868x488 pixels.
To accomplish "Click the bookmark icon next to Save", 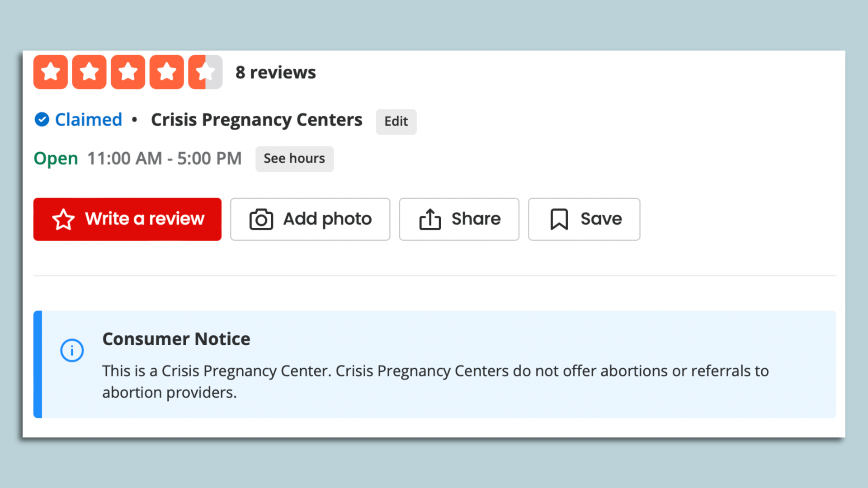I will pyautogui.click(x=559, y=219).
